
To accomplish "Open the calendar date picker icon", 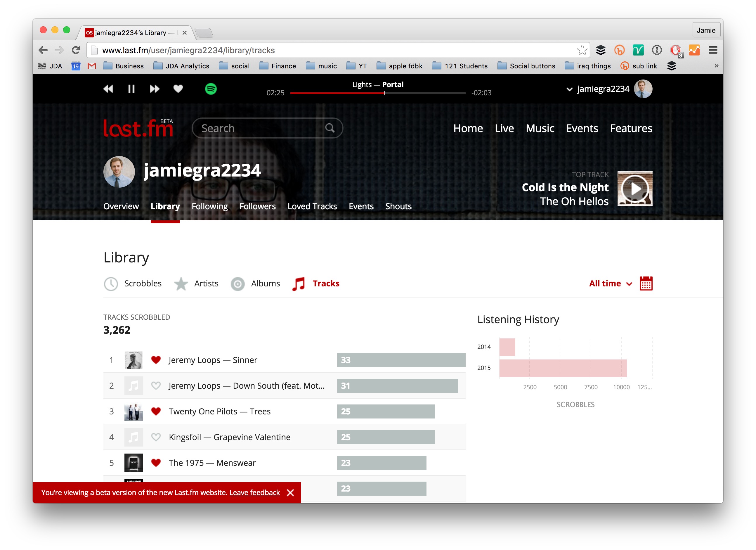I will click(x=646, y=283).
